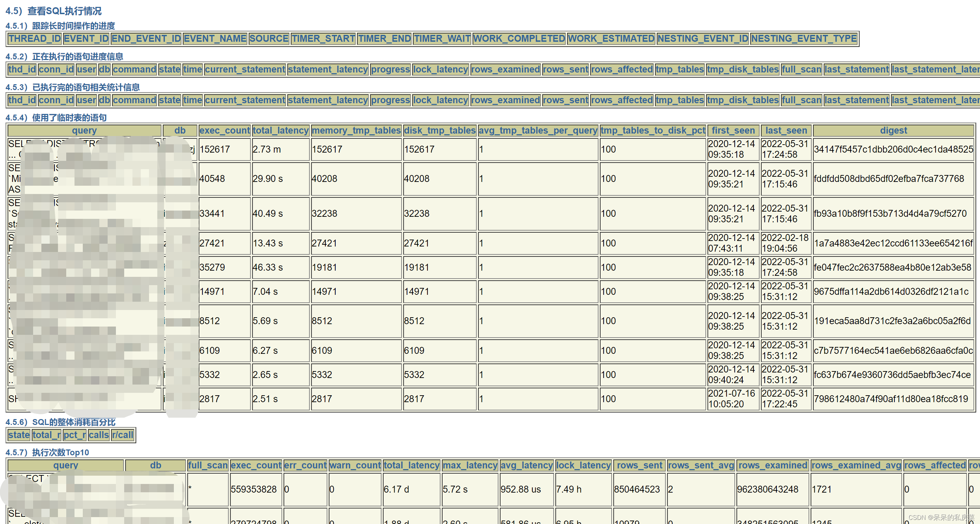
Task: Select exec_count value 559353828
Action: pos(254,489)
